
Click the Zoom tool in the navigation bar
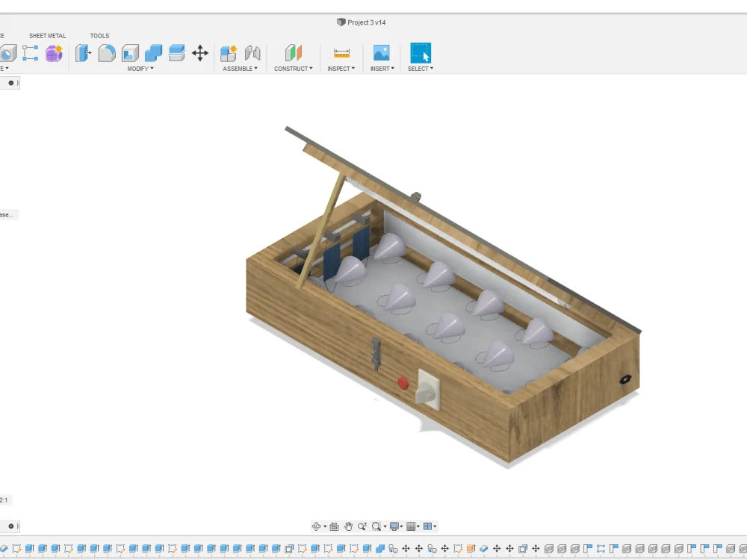tap(362, 526)
